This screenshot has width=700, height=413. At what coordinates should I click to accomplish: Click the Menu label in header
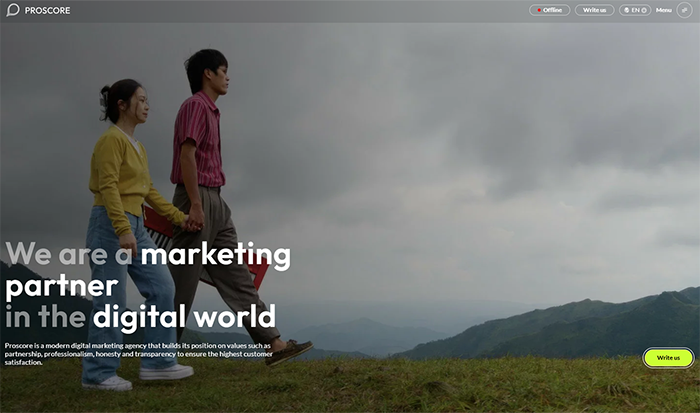click(x=663, y=10)
